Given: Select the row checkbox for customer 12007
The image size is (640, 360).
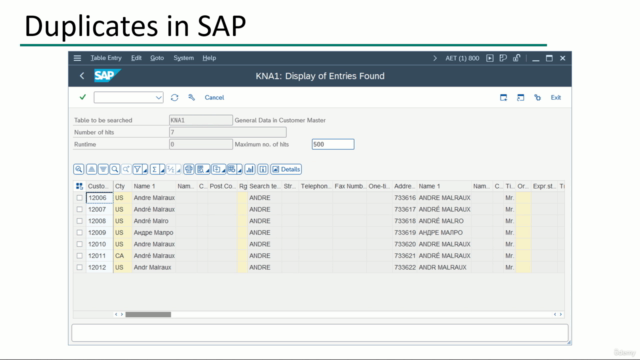Looking at the screenshot, I should 79,209.
